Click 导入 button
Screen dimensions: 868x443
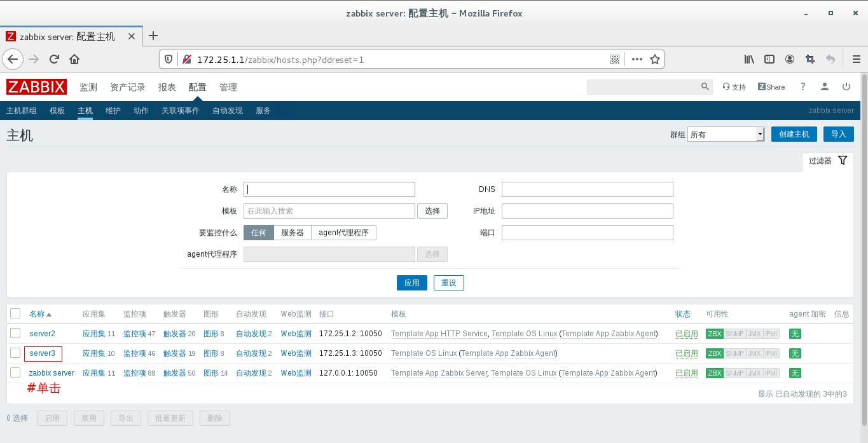pos(839,134)
